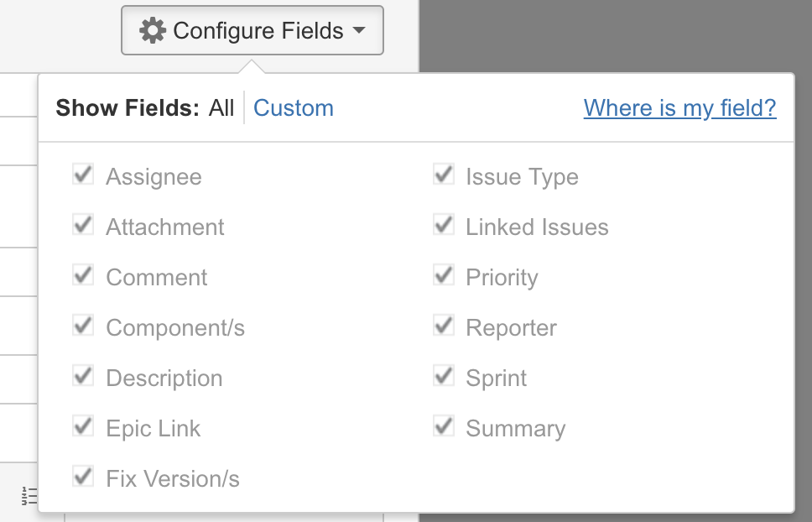This screenshot has height=522, width=812.
Task: Expand the Configure Fields dropdown arrow
Action: click(x=359, y=31)
